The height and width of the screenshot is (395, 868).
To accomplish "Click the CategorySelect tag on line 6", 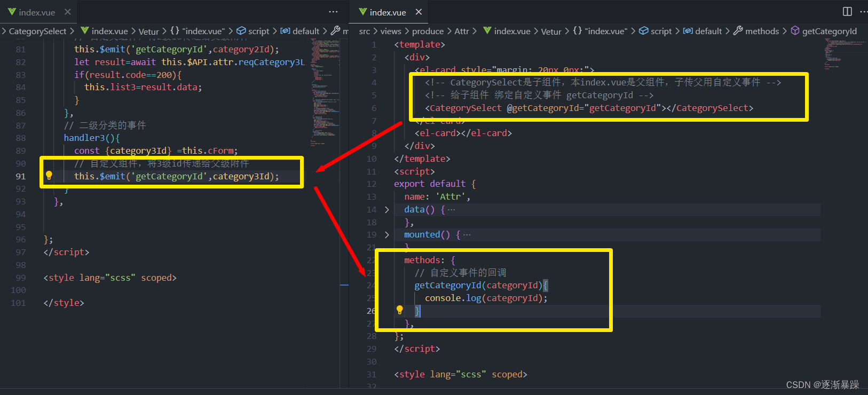I will click(589, 108).
